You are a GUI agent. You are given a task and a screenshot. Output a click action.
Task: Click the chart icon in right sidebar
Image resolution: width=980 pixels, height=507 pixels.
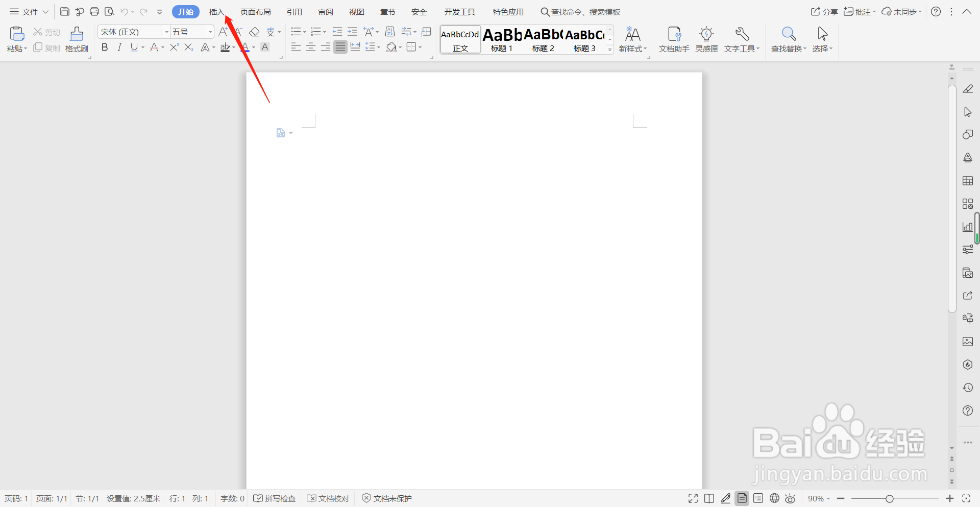(968, 227)
